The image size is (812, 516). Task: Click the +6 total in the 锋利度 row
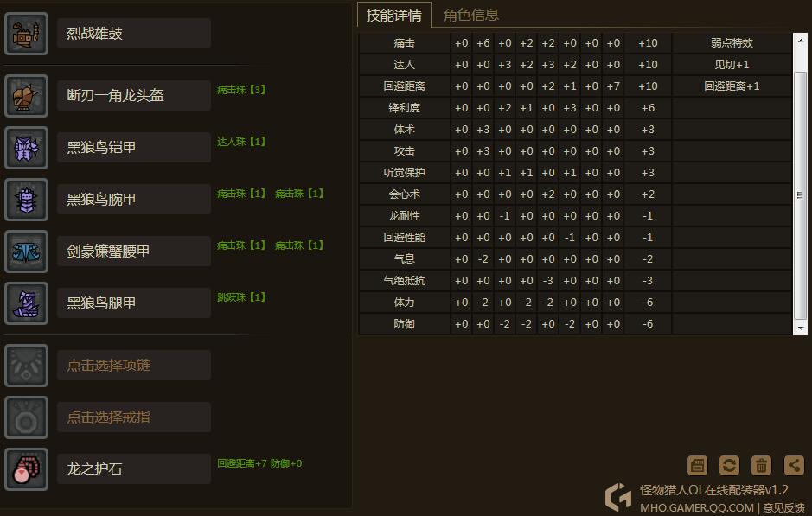point(648,108)
